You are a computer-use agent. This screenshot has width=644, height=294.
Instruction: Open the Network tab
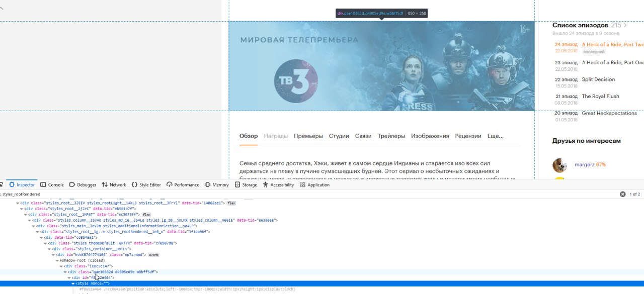114,185
